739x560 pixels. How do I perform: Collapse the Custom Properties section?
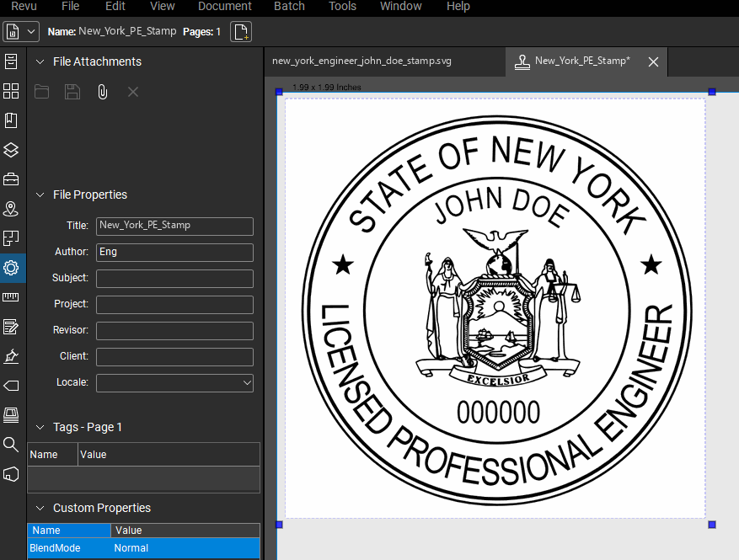tap(40, 508)
